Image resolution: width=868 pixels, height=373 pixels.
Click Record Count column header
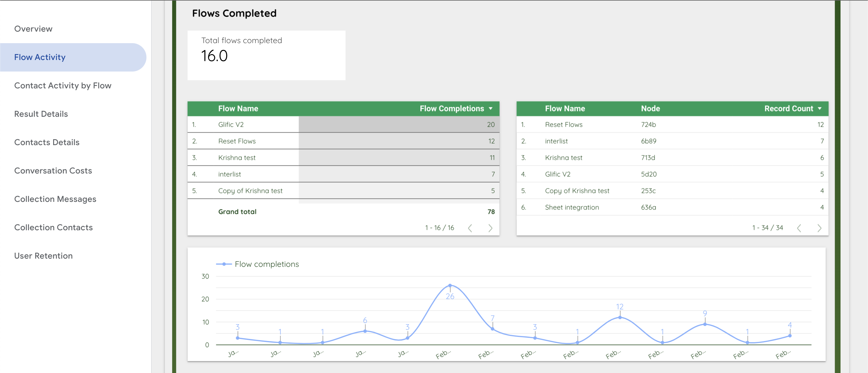pyautogui.click(x=789, y=108)
